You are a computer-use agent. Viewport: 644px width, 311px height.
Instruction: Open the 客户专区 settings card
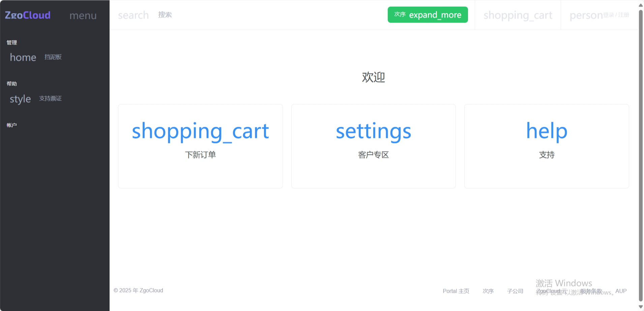(x=373, y=146)
